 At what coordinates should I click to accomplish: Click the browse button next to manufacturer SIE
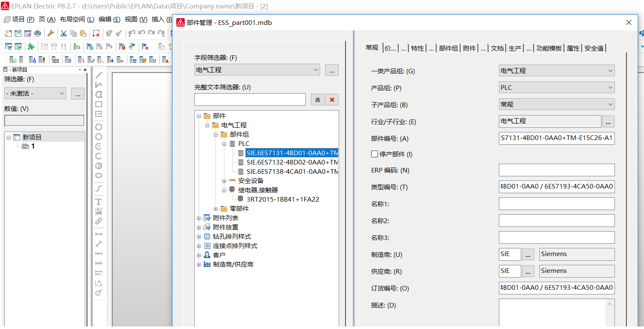click(528, 254)
